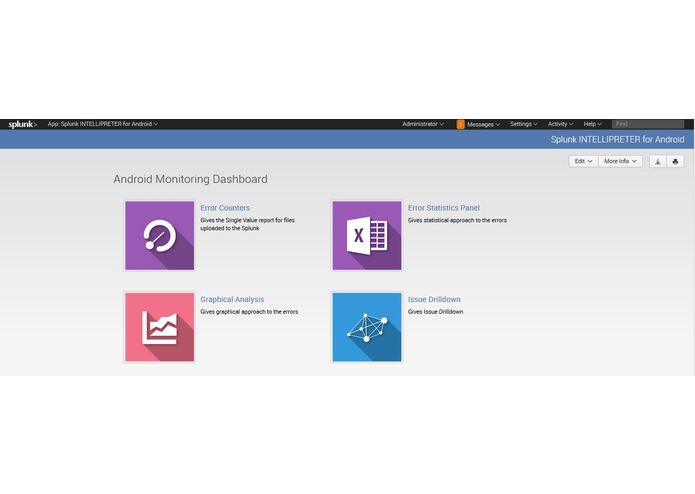Expand the More Info dropdown button

click(620, 161)
